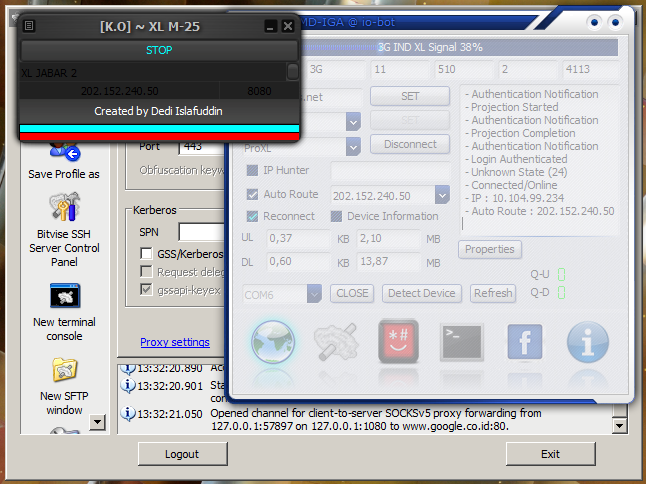The image size is (646, 484).
Task: Click the 510 status cell
Action: click(x=464, y=69)
